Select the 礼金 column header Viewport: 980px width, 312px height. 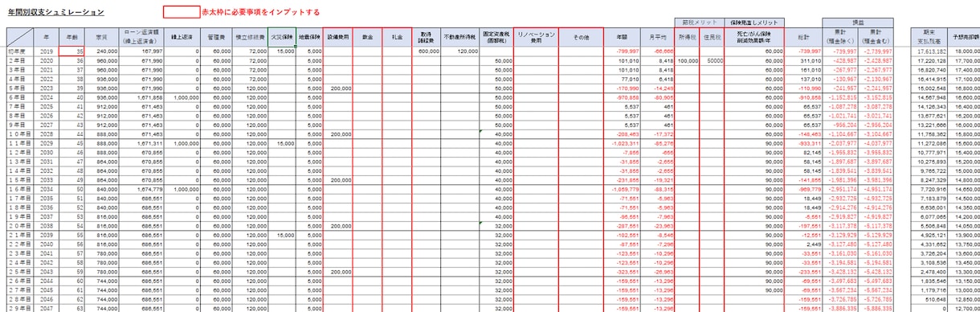pyautogui.click(x=397, y=37)
